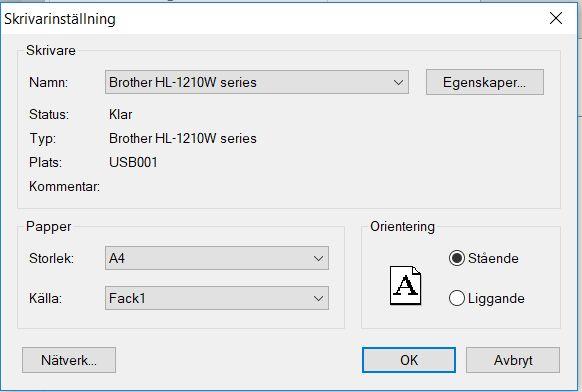Confirm settings with the OK button
Image resolution: width=582 pixels, height=392 pixels.
409,360
